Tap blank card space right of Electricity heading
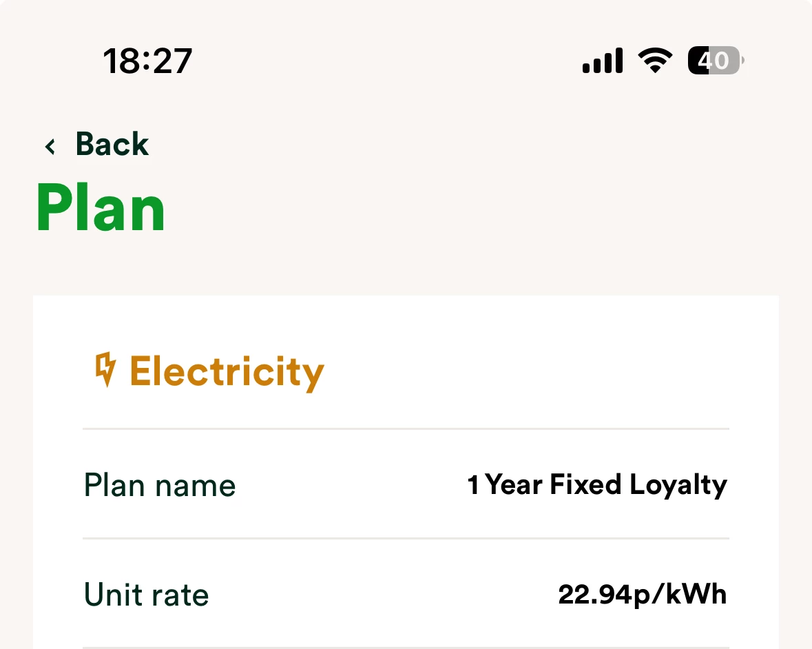812x649 pixels. pos(537,371)
